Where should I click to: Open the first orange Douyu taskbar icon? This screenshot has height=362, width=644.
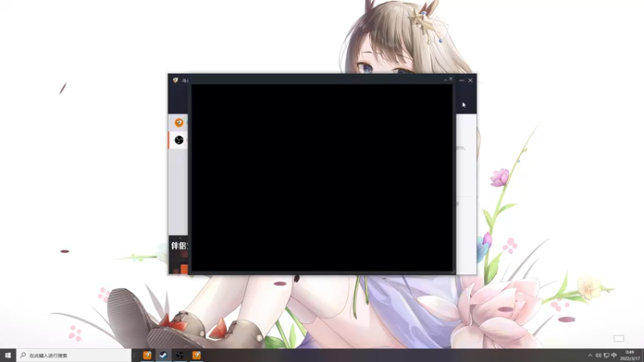(x=147, y=355)
